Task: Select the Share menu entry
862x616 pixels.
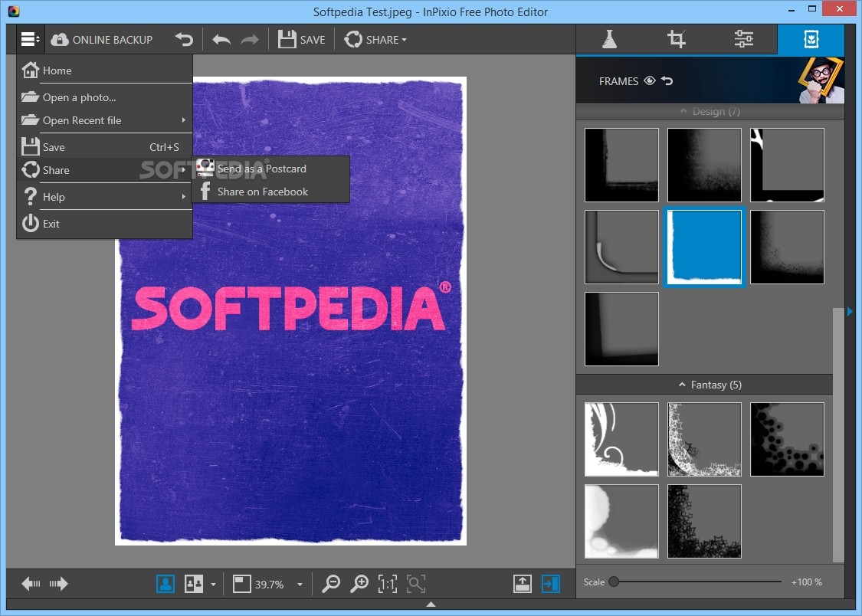Action: tap(104, 170)
